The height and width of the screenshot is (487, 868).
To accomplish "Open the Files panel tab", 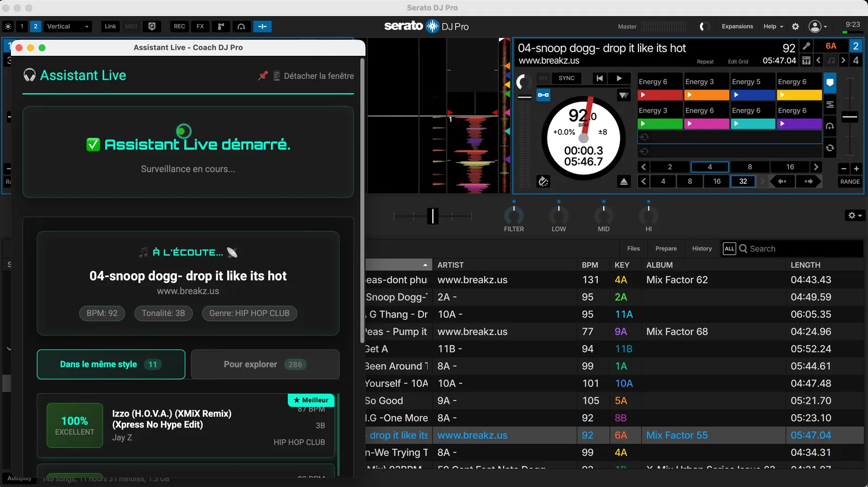I will coord(634,249).
